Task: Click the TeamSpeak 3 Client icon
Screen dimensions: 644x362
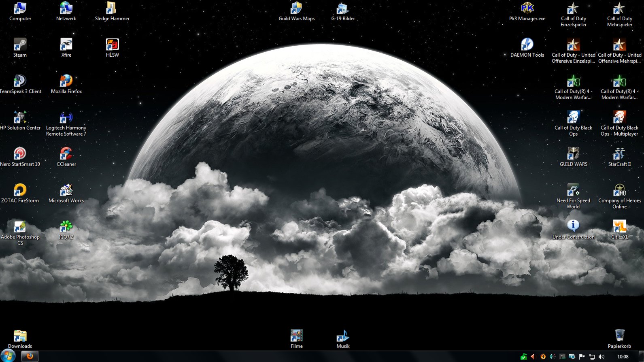Action: click(20, 81)
